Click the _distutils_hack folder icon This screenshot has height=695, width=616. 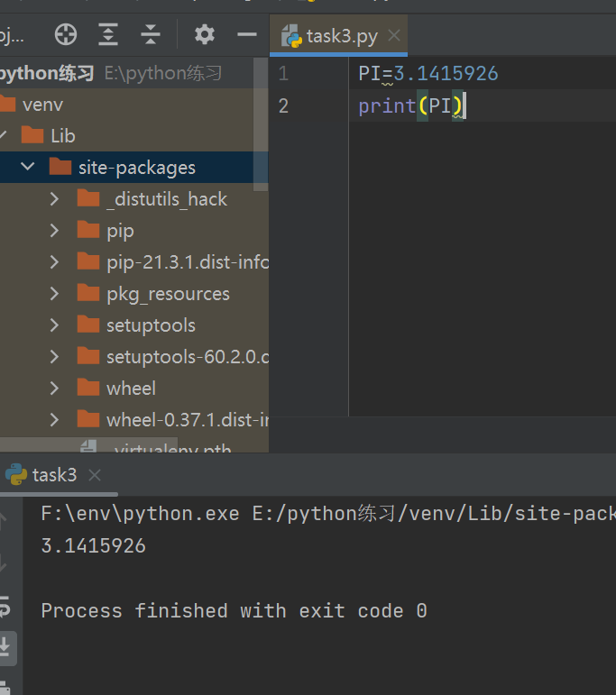coord(88,198)
